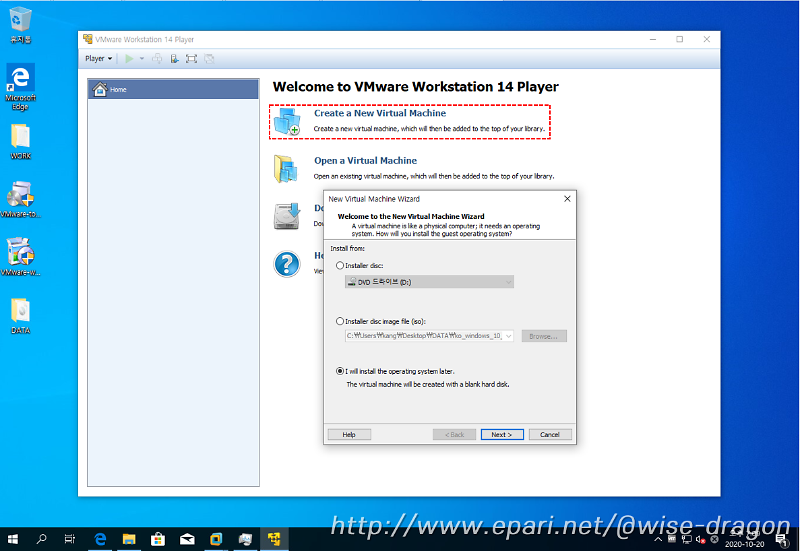Open Task View from the taskbar

coord(70,539)
